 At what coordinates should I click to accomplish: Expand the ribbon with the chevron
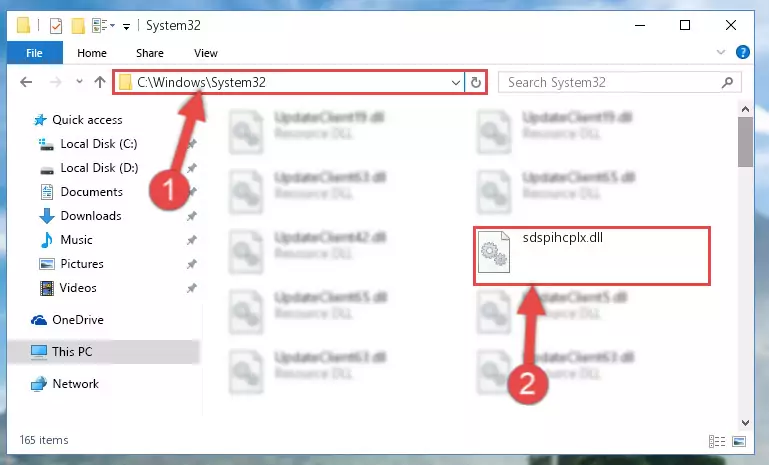pos(720,52)
